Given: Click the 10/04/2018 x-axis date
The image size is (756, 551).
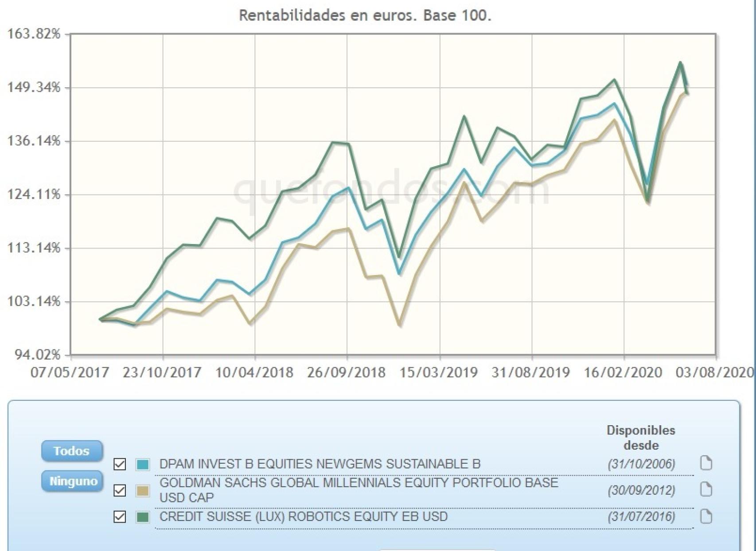Looking at the screenshot, I should point(254,373).
